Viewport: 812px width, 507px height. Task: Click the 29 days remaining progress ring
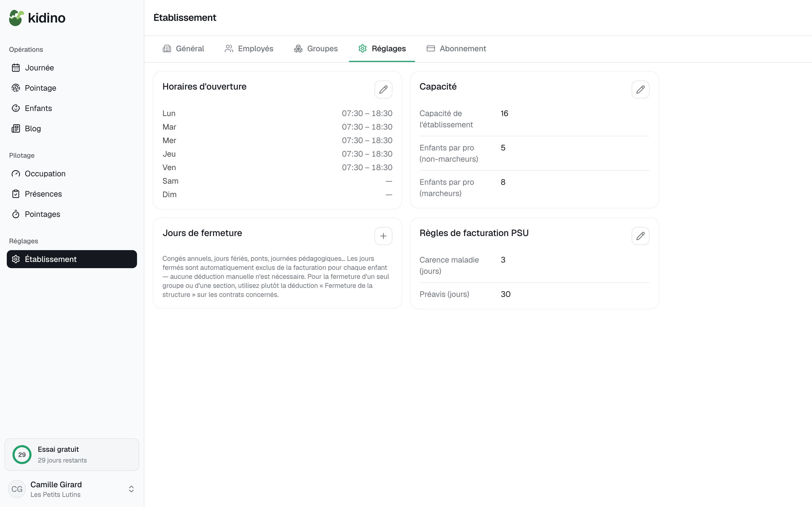coord(22,454)
